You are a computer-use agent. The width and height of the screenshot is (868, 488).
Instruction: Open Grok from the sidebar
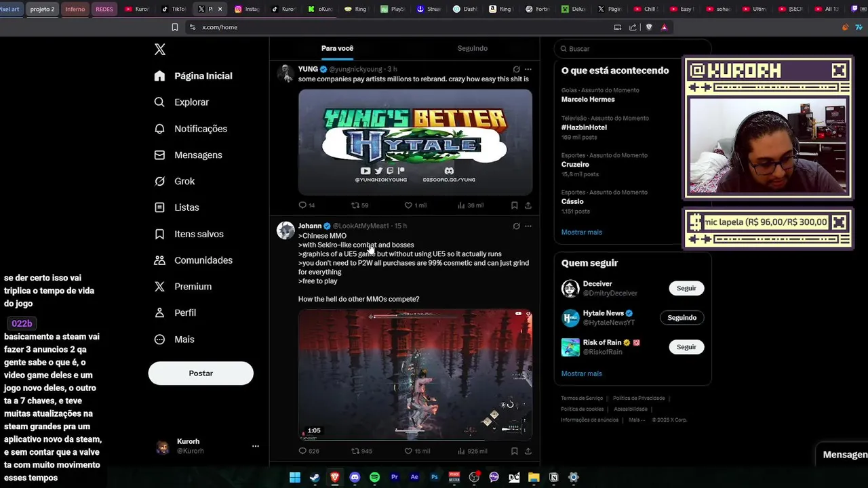[x=174, y=181]
